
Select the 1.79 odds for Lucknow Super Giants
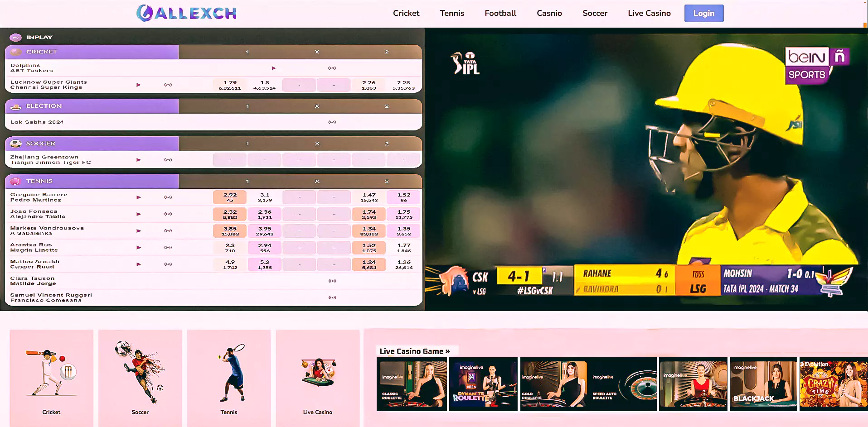click(x=230, y=85)
